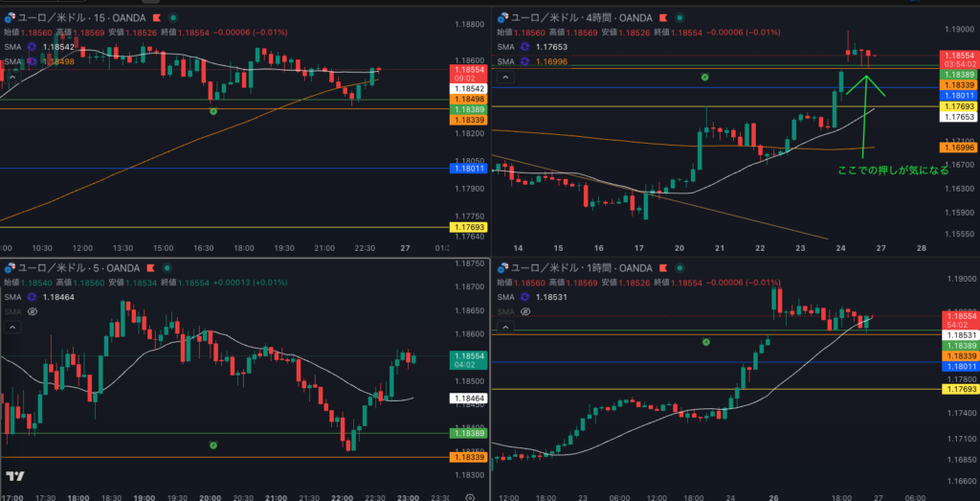Click the red flag icon in 1-hour chart header

pyautogui.click(x=661, y=267)
